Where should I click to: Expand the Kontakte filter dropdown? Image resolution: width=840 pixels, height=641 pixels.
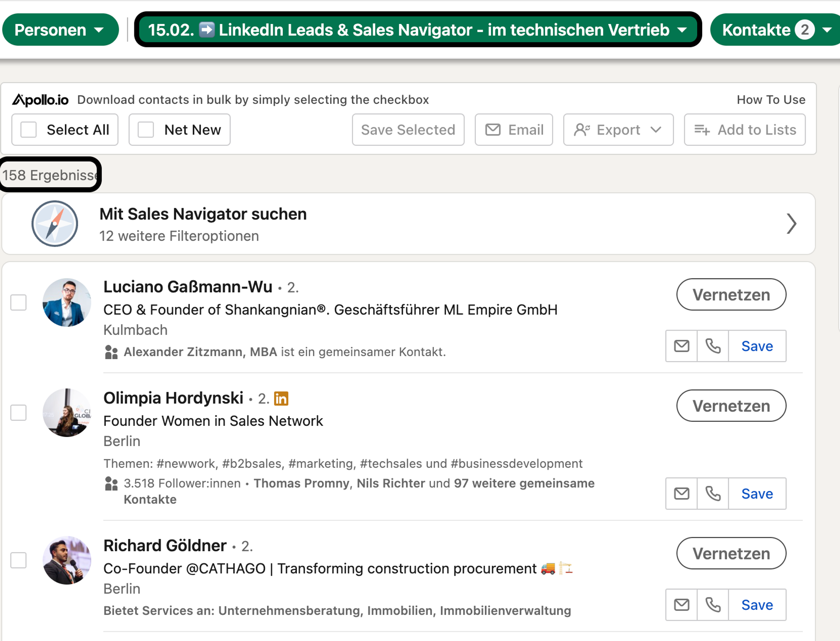tap(775, 30)
